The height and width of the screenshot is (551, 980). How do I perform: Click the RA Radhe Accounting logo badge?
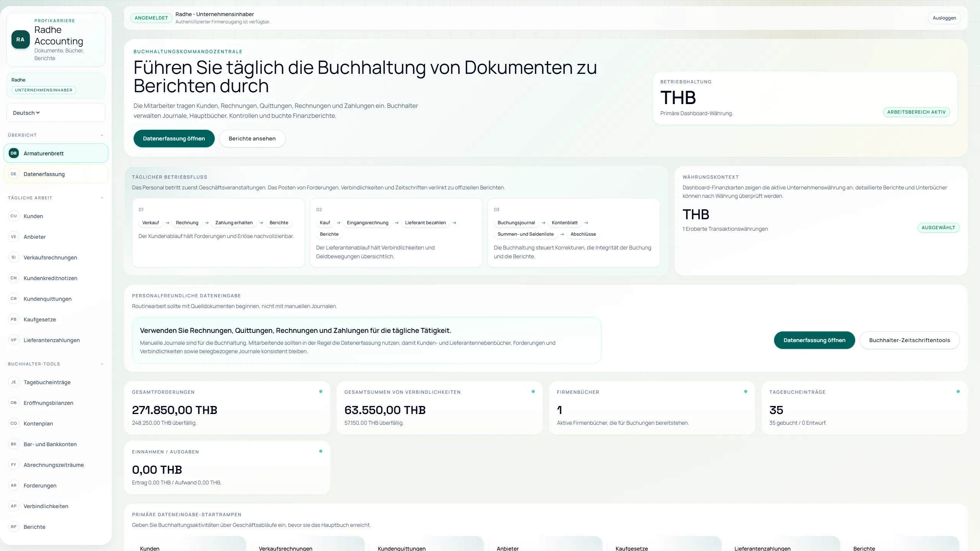[x=21, y=39]
